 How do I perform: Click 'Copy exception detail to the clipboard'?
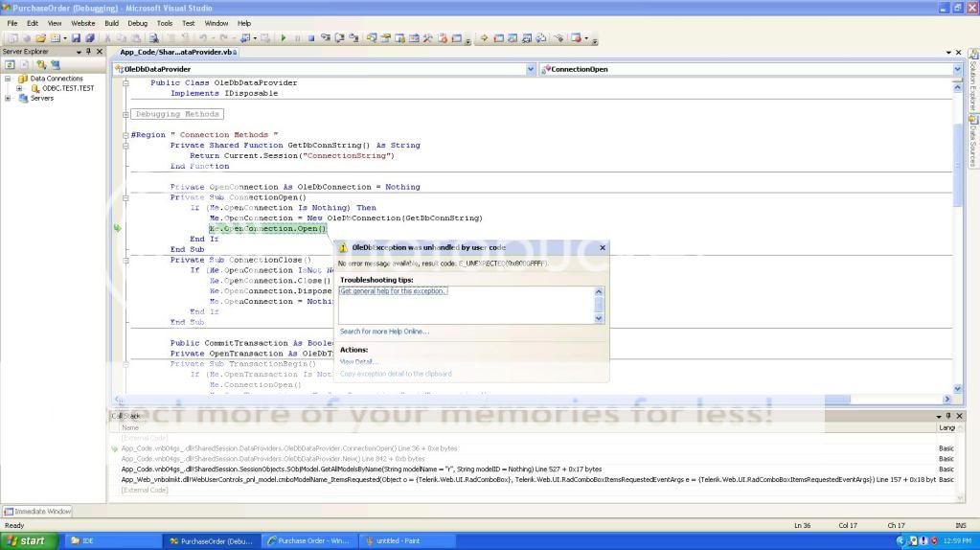[x=396, y=374]
